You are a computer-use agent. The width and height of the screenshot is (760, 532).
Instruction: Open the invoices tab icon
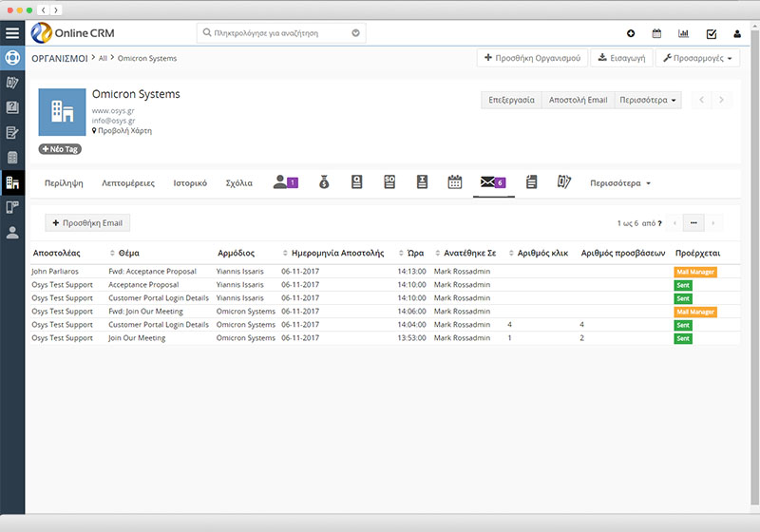tap(422, 182)
